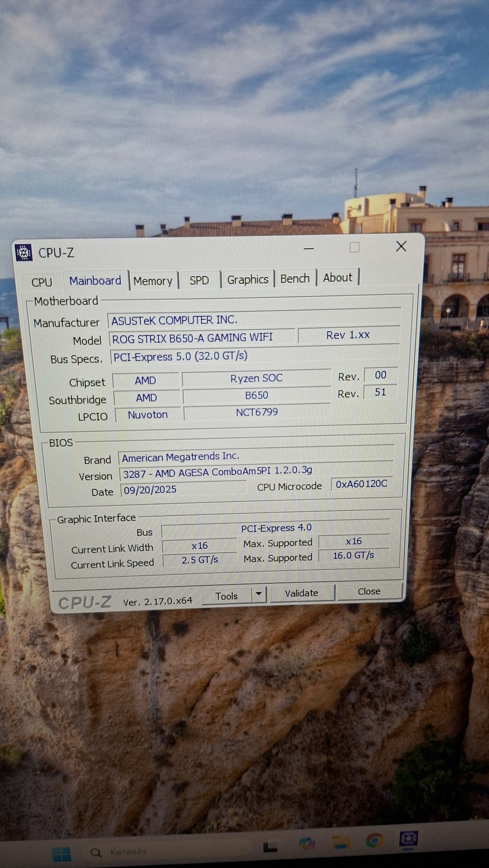This screenshot has height=868, width=489.
Task: Switch to the CPU tab
Action: 42,282
